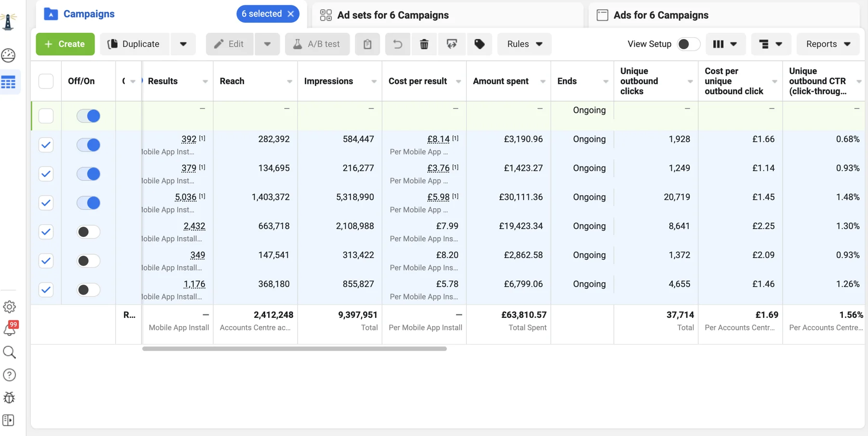Open Reach column header menu arrow
The image size is (868, 436).
tap(290, 82)
